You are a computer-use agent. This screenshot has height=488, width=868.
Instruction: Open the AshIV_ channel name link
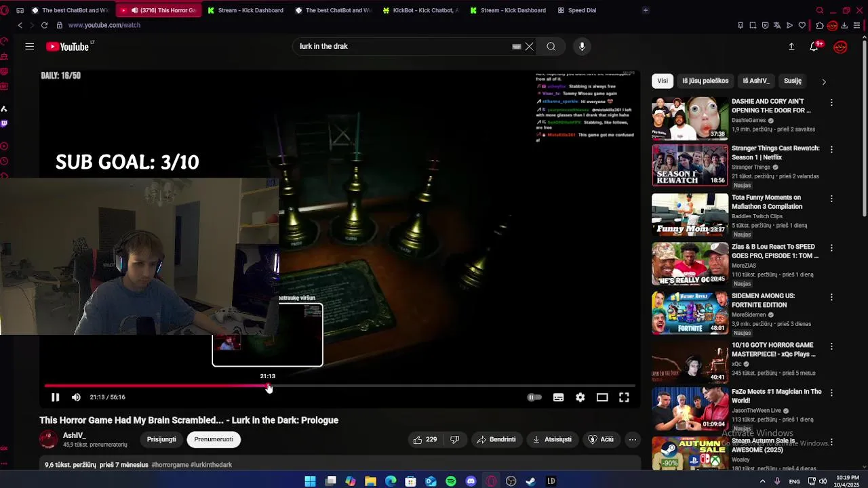(75, 435)
